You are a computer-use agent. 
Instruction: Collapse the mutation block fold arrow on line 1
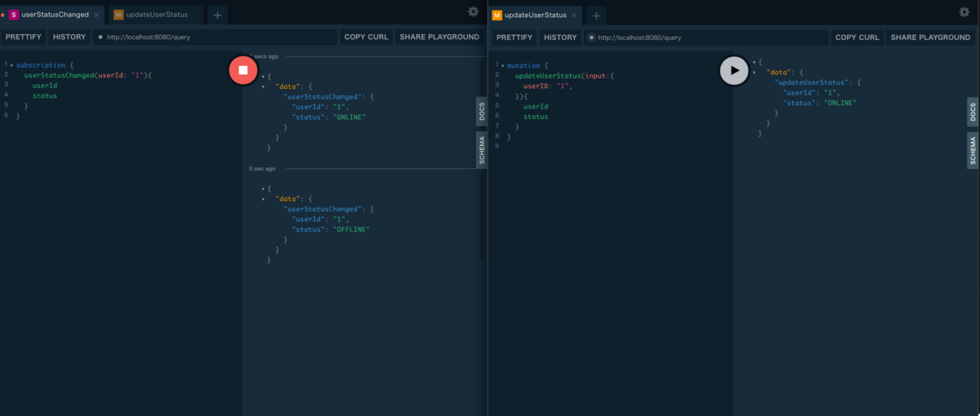pyautogui.click(x=502, y=65)
